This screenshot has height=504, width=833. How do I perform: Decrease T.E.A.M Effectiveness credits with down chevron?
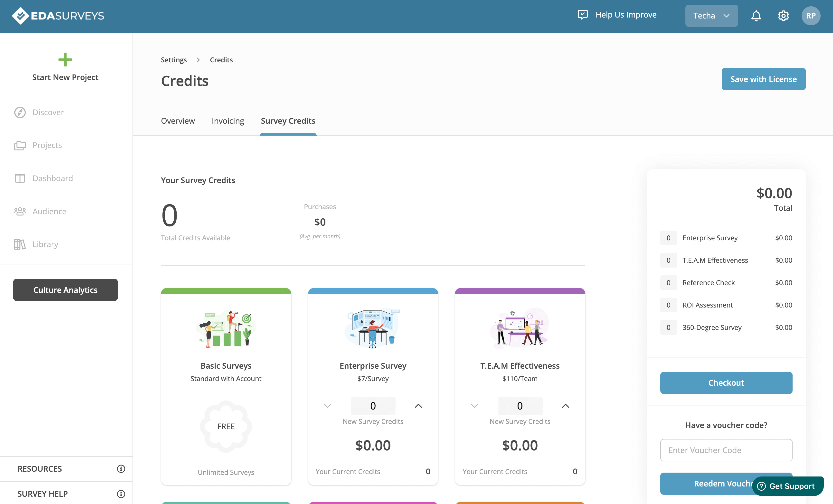tap(474, 406)
